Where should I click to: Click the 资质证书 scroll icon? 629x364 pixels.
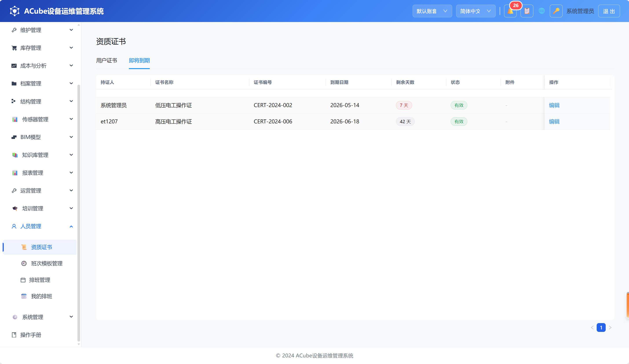click(x=24, y=247)
